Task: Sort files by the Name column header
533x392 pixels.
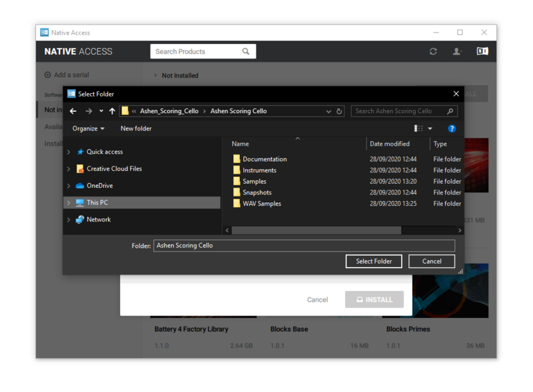Action: (x=240, y=144)
